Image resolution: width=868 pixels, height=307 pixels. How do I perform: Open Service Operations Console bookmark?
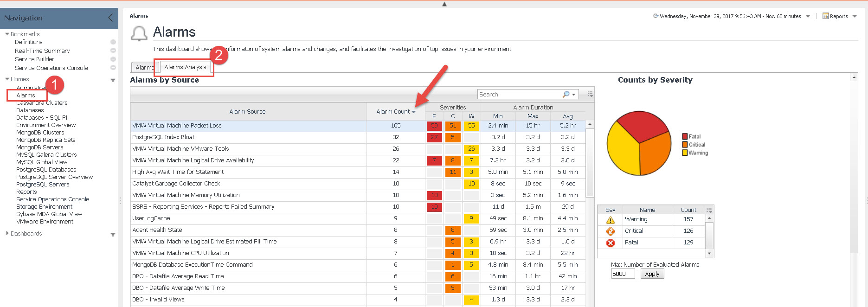pyautogui.click(x=51, y=68)
